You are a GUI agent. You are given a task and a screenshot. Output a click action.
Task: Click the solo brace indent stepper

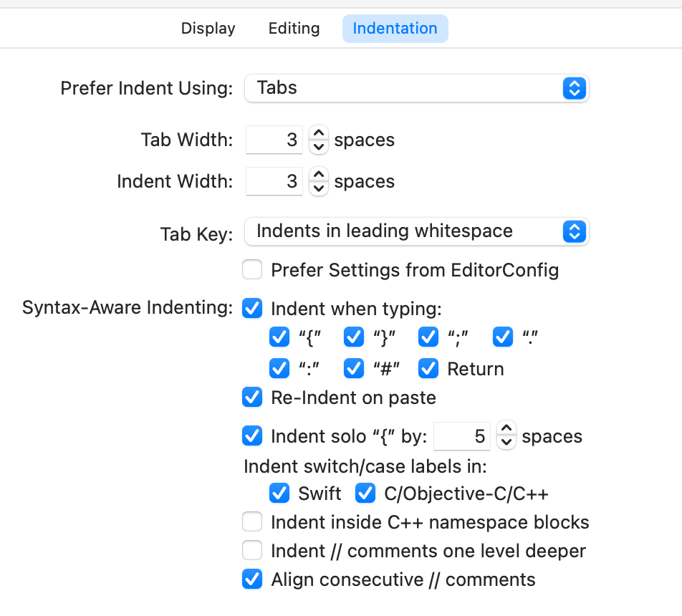[x=506, y=436]
